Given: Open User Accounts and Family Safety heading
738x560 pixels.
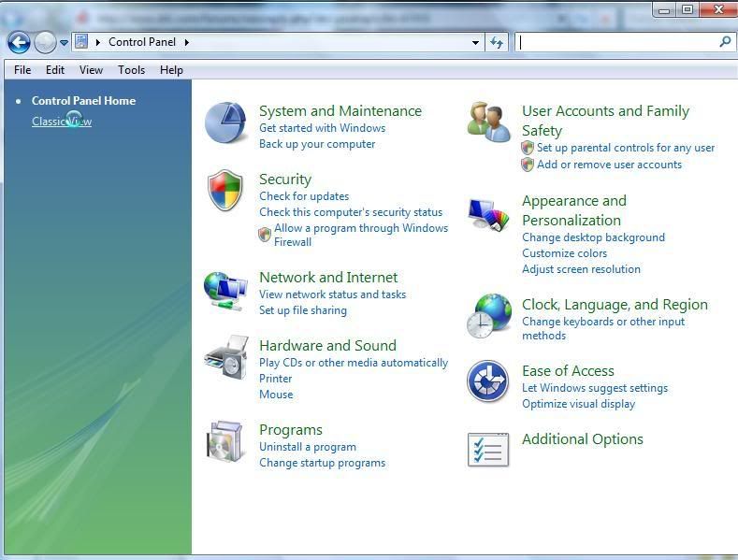Looking at the screenshot, I should pos(606,121).
